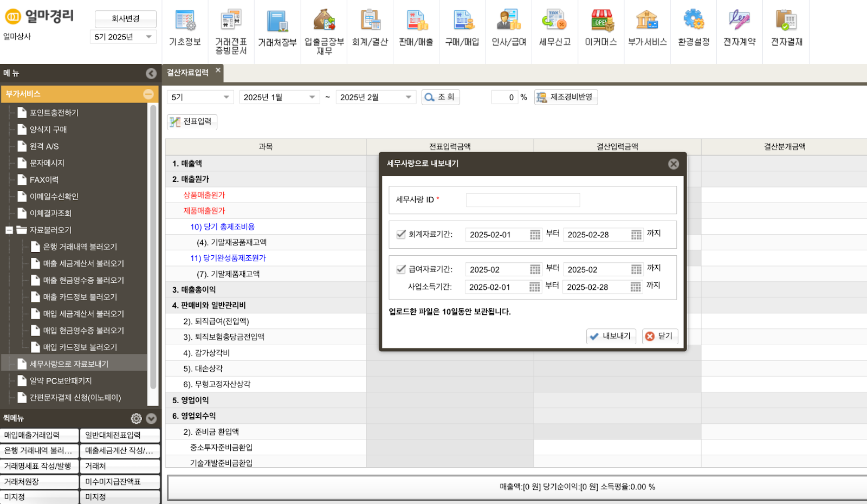867x504 pixels.
Task: Collapse the 부가서비스 menu section
Action: [x=148, y=94]
